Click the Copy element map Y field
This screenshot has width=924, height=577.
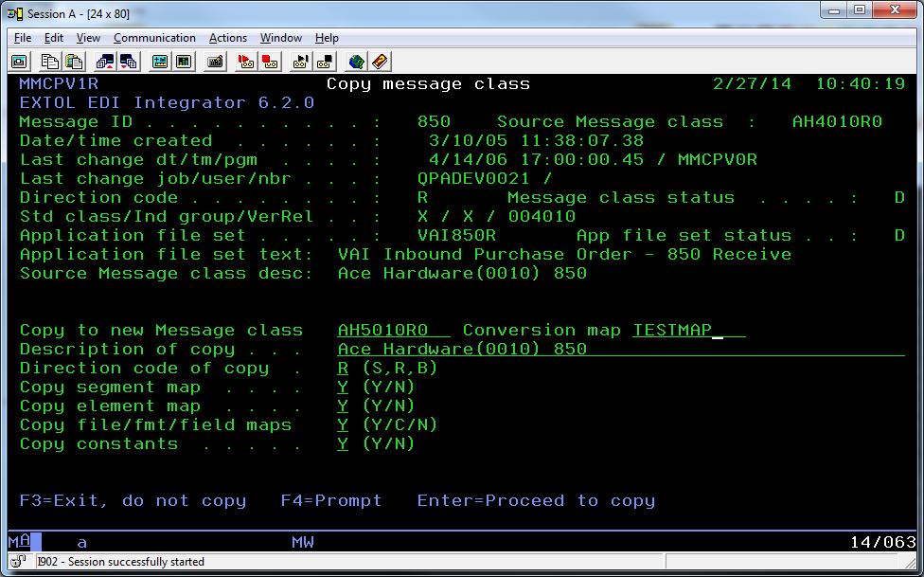(x=343, y=406)
